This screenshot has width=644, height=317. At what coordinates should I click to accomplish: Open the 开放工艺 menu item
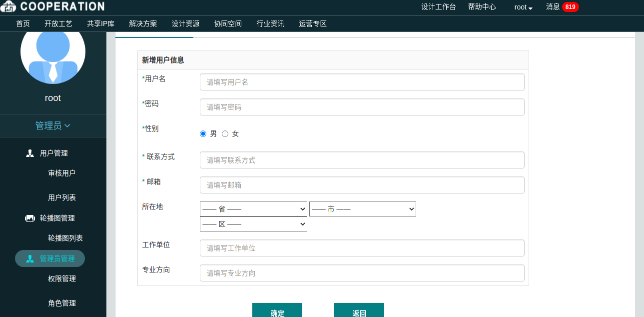58,23
